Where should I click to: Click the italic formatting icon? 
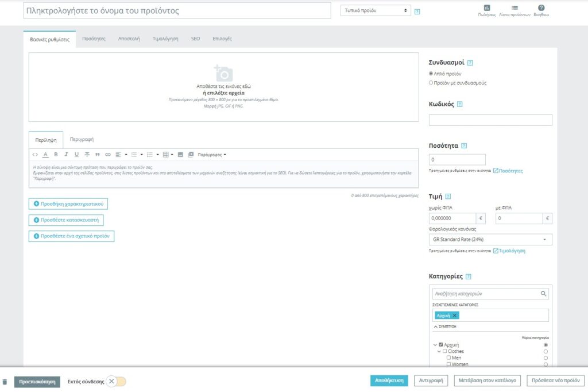coord(66,155)
